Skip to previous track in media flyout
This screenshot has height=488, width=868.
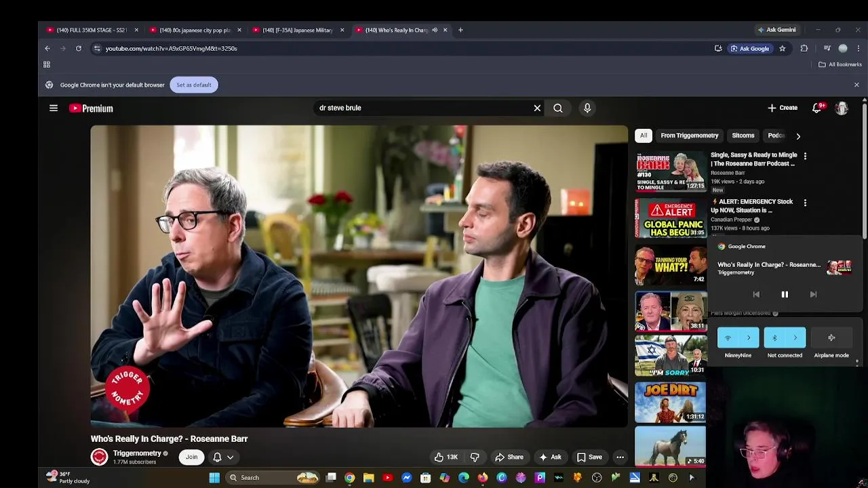(x=756, y=294)
